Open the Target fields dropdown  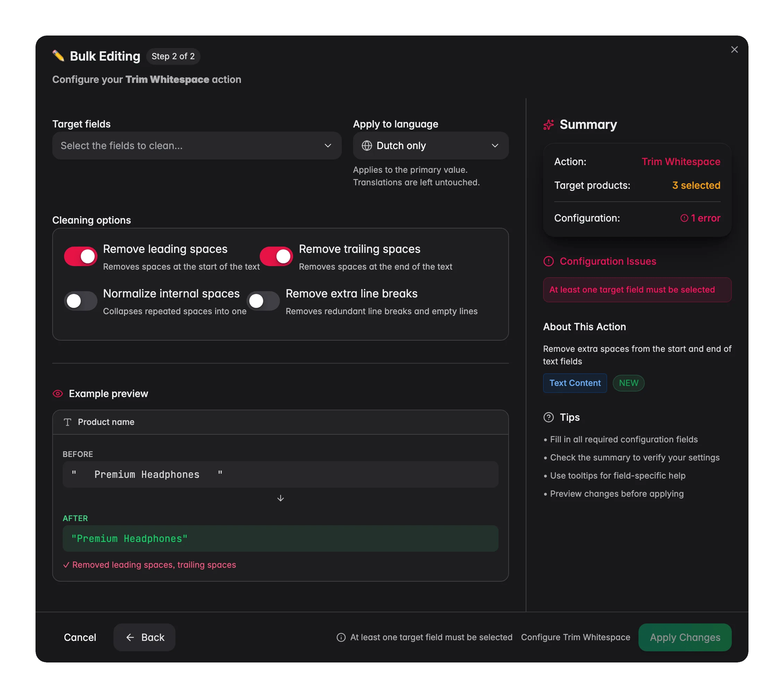[197, 146]
